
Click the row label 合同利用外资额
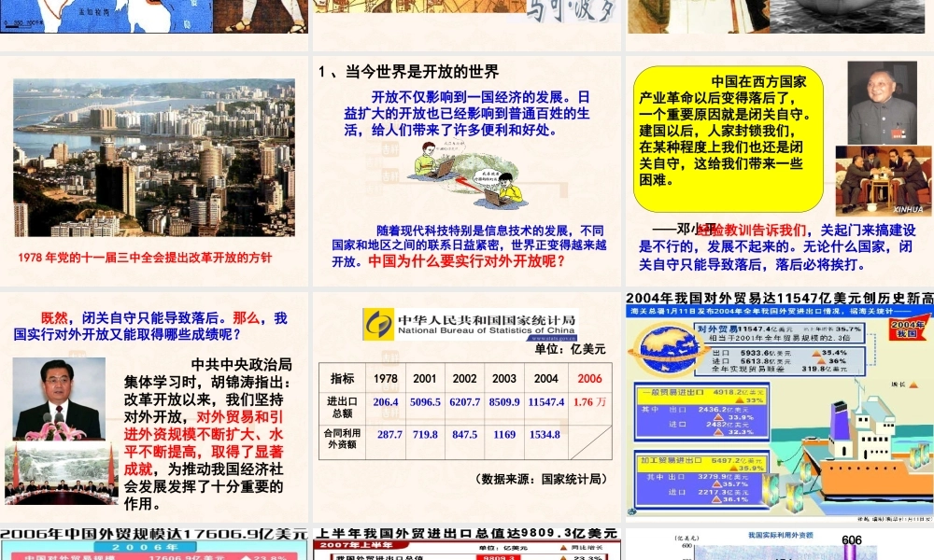[342, 439]
